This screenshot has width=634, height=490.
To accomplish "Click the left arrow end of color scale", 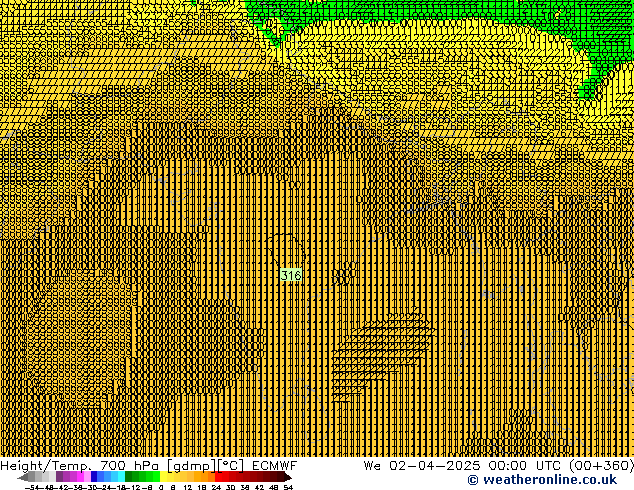I will (22, 477).
